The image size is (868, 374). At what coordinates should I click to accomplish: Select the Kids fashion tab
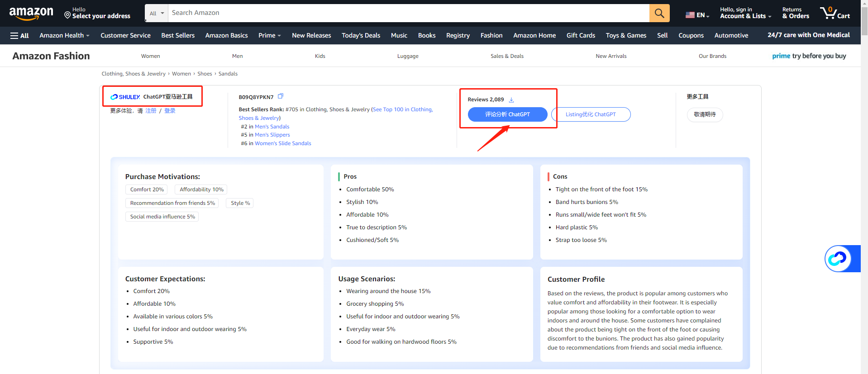320,56
